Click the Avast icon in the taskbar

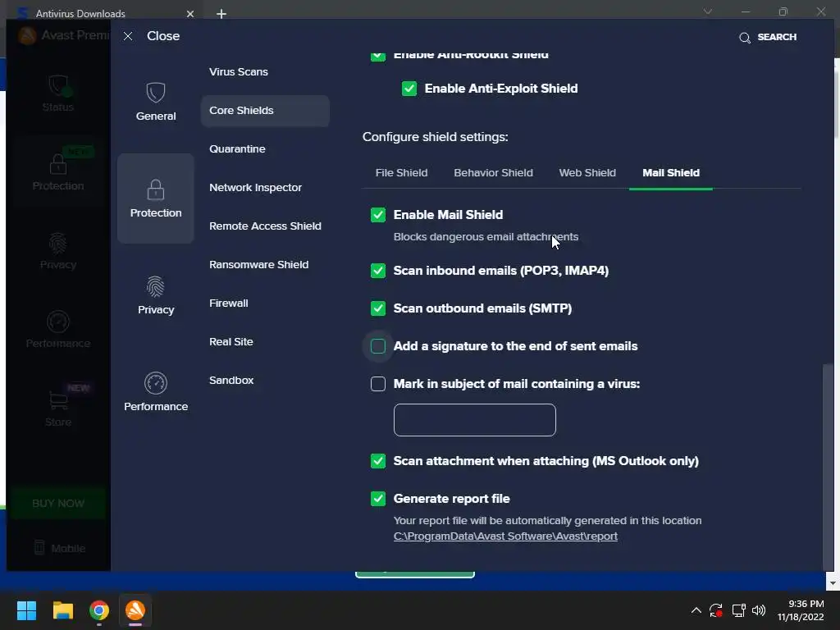click(135, 610)
